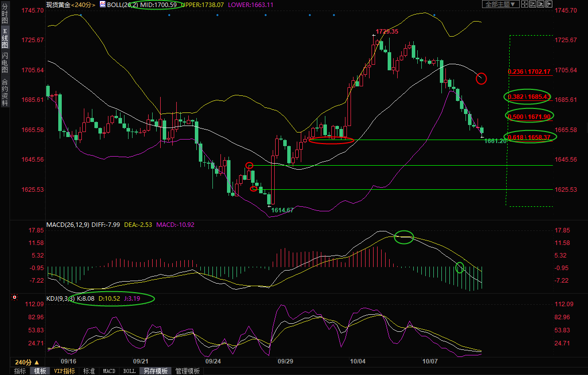Click the first blue dot marker atop chart
Image resolution: width=588 pixels, height=375 pixels.
tap(169, 15)
